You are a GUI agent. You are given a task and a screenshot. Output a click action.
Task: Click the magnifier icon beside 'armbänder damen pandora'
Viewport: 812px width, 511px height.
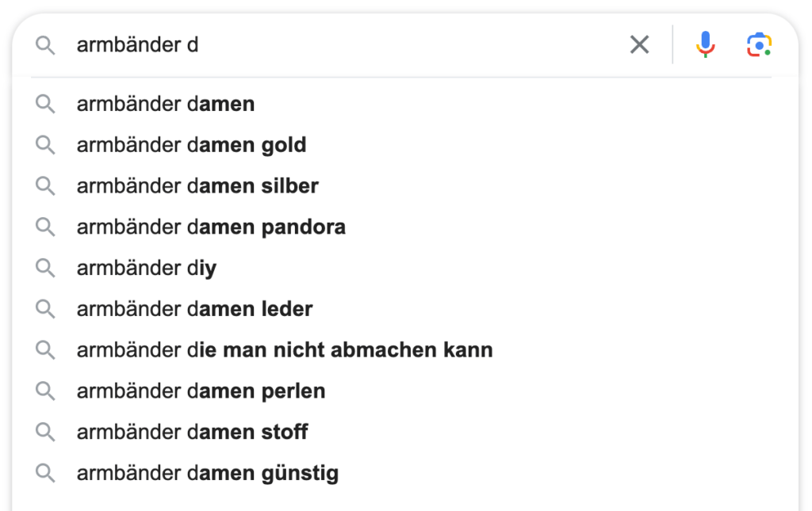click(x=45, y=227)
